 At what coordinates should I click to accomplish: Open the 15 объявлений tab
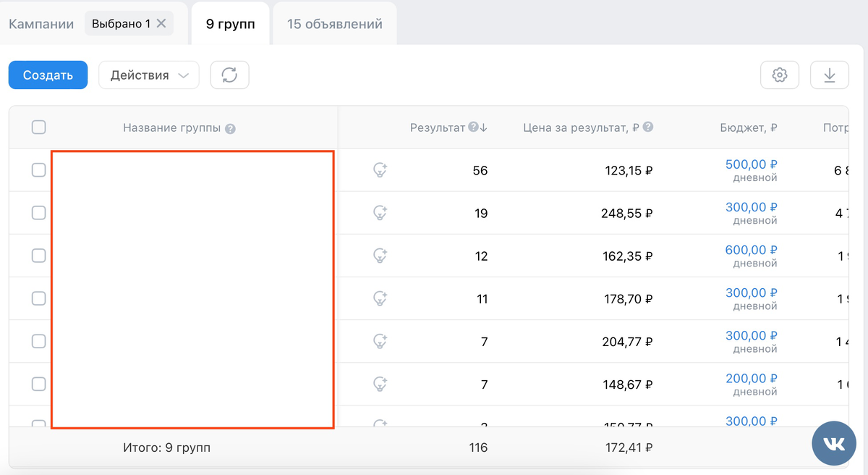334,24
